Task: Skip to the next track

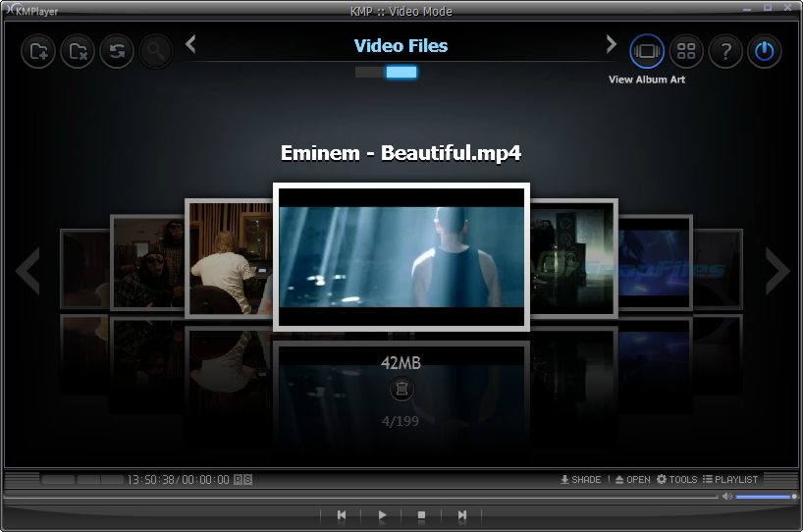Action: (462, 515)
